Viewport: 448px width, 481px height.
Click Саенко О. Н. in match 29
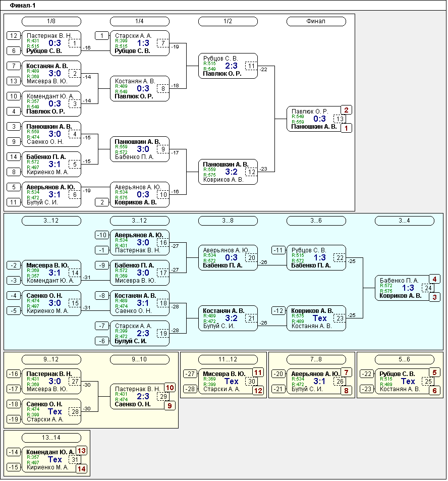coord(133,404)
